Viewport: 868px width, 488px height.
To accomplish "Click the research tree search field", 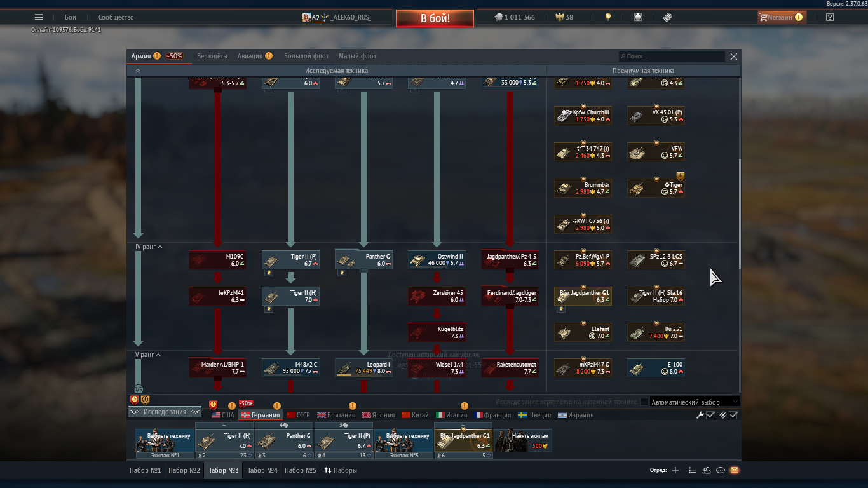I will click(x=672, y=57).
